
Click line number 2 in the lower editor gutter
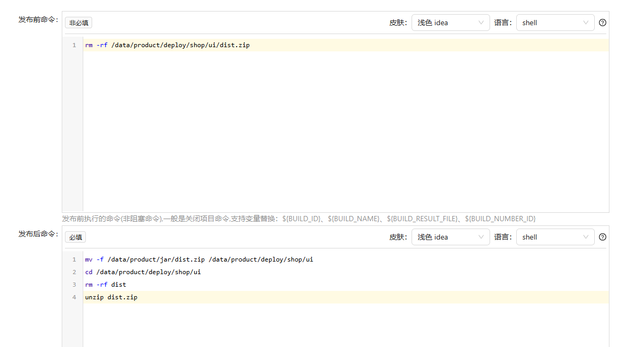[x=73, y=272]
